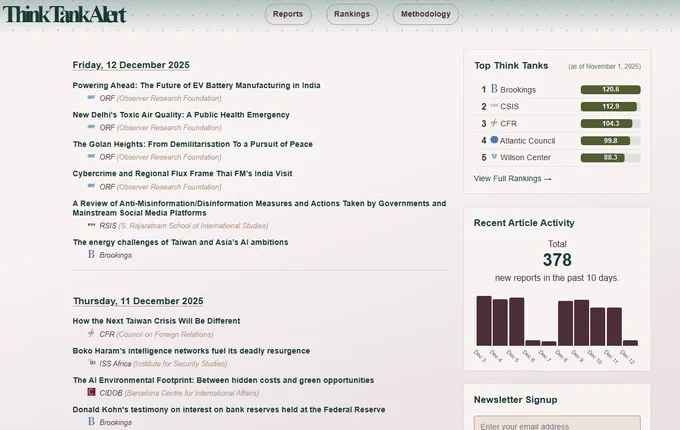The height and width of the screenshot is (430, 680).
Task: Click Brookings icon under Donald Kohn article
Action: (91, 421)
